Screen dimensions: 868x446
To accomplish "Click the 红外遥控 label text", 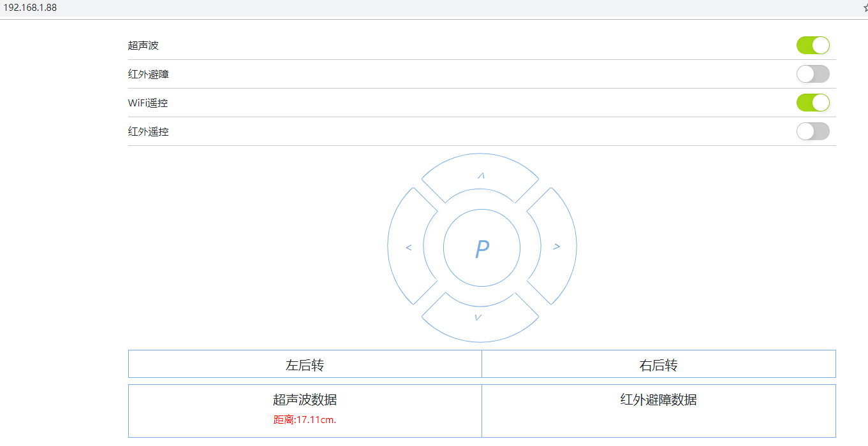I will [148, 132].
